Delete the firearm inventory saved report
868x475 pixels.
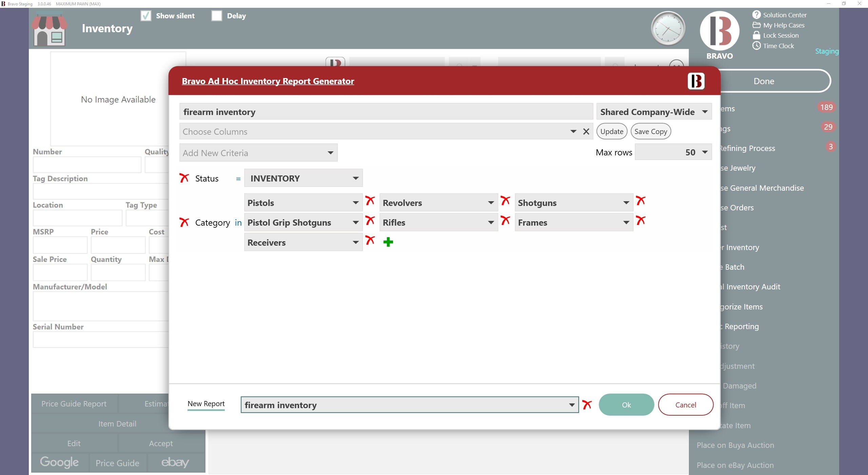click(x=587, y=404)
